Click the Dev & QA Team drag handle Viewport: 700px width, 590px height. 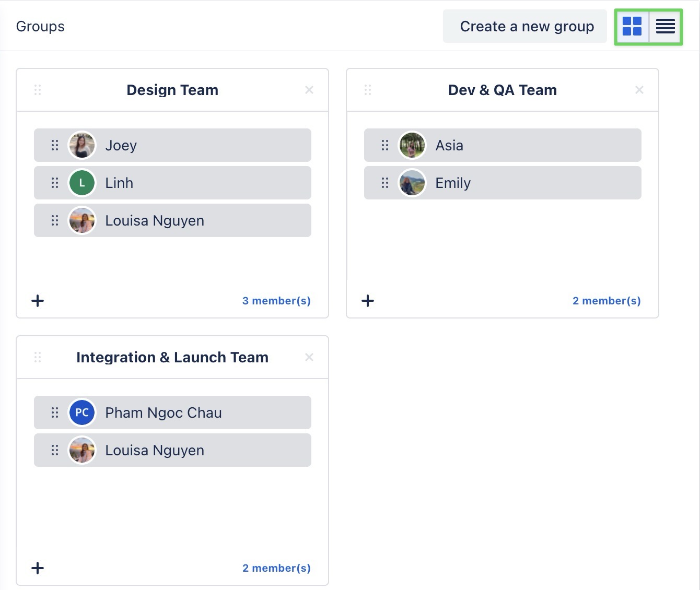click(x=368, y=90)
